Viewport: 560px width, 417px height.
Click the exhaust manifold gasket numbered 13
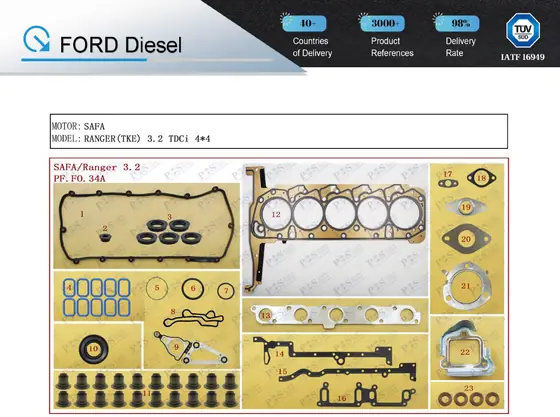pos(335,315)
